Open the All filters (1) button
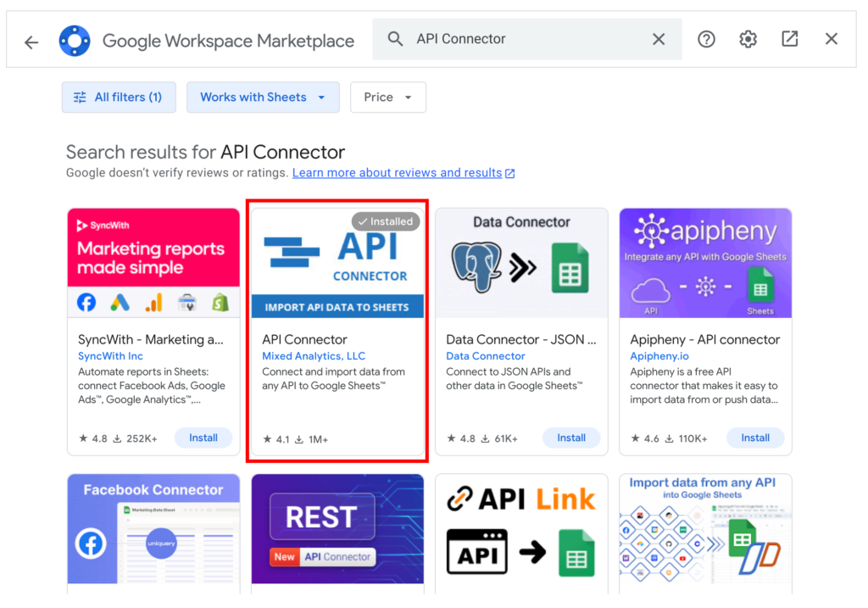This screenshot has height=608, width=868. click(x=119, y=97)
